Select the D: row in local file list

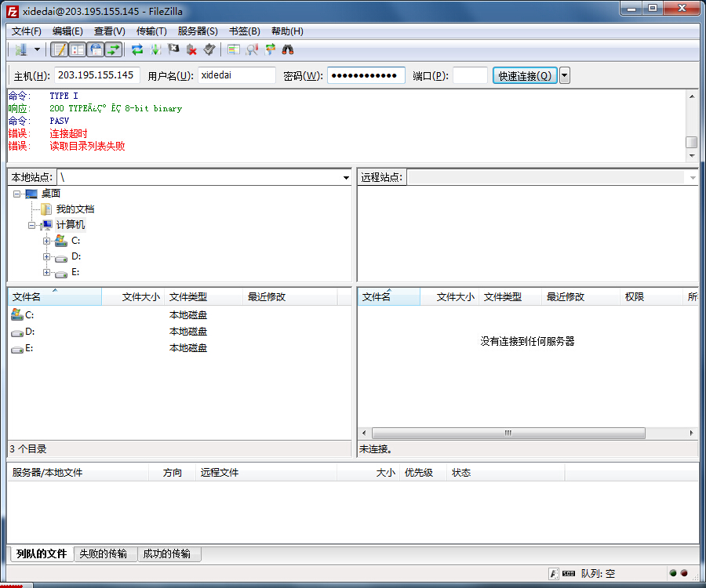coord(179,332)
